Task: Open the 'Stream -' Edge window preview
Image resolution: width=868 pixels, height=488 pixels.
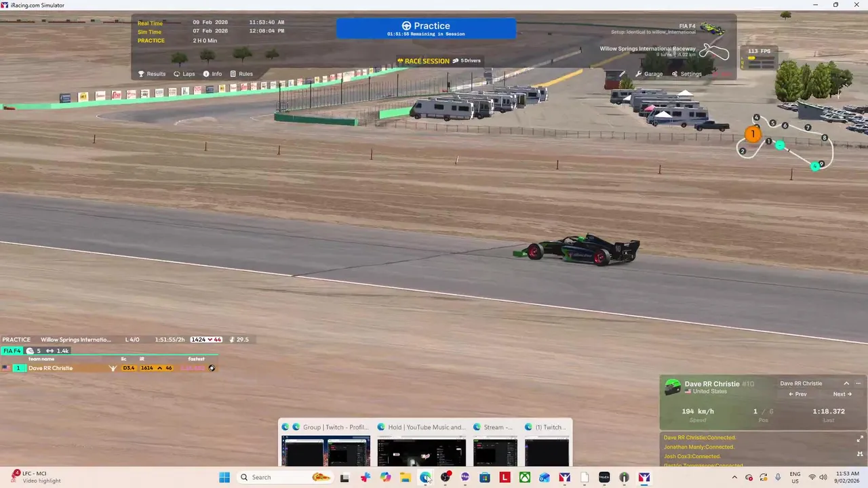Action: click(495, 444)
